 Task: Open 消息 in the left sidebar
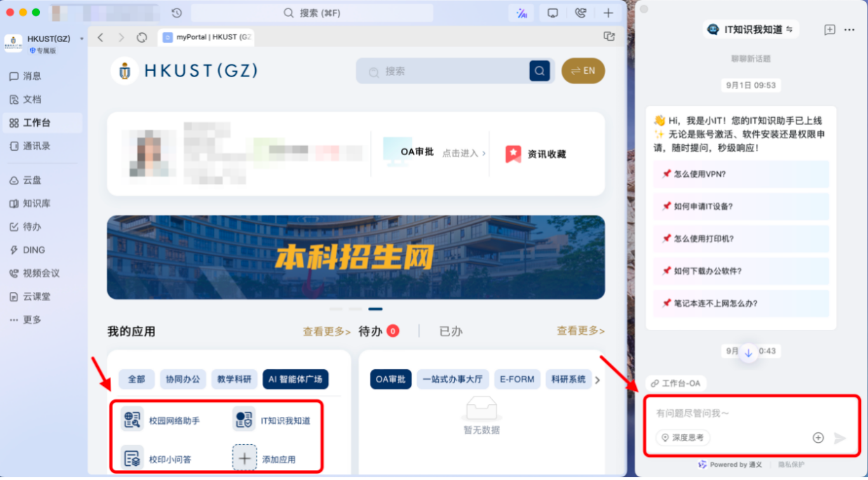[x=42, y=76]
